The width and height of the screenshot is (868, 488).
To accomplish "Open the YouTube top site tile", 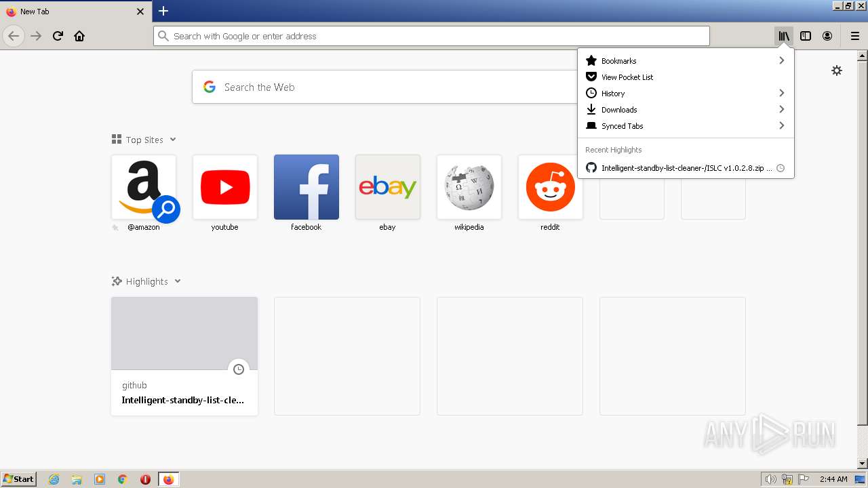I will [225, 187].
